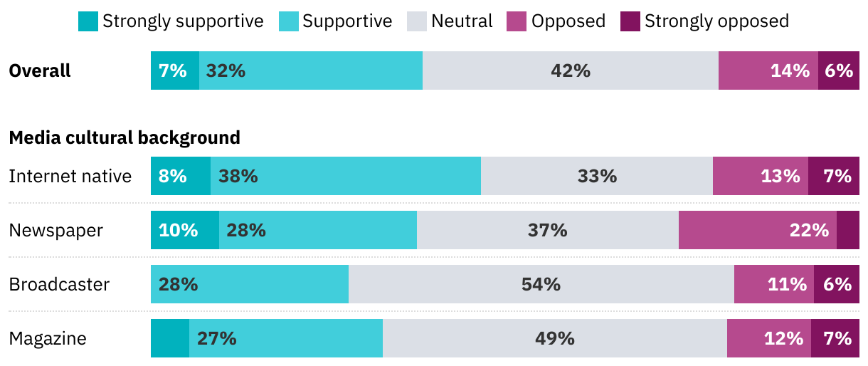Click Overall's 42% Neutral bar segment
This screenshot has height=366, width=868.
pyautogui.click(x=570, y=70)
